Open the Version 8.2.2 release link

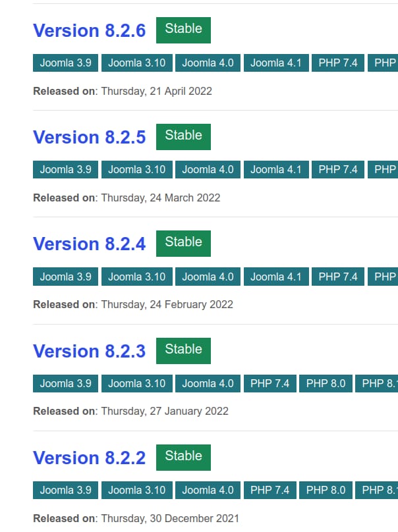pyautogui.click(x=90, y=458)
